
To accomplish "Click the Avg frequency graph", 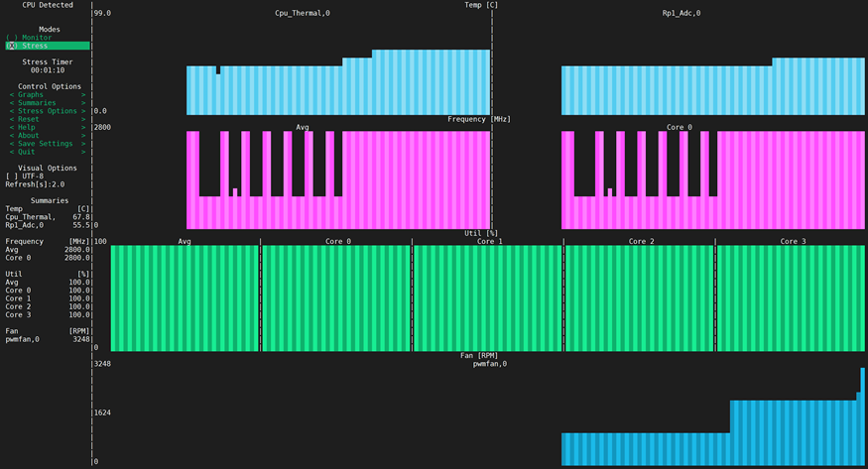I will (x=337, y=178).
